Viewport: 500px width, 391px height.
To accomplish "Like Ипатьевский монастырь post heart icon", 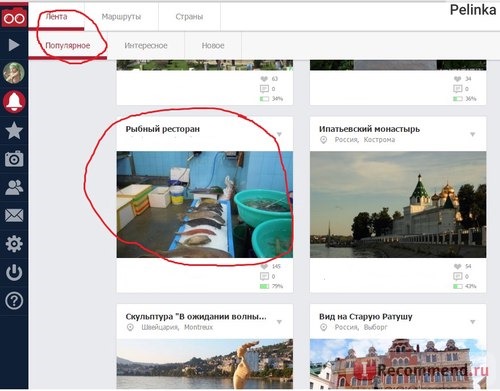I will pyautogui.click(x=458, y=267).
